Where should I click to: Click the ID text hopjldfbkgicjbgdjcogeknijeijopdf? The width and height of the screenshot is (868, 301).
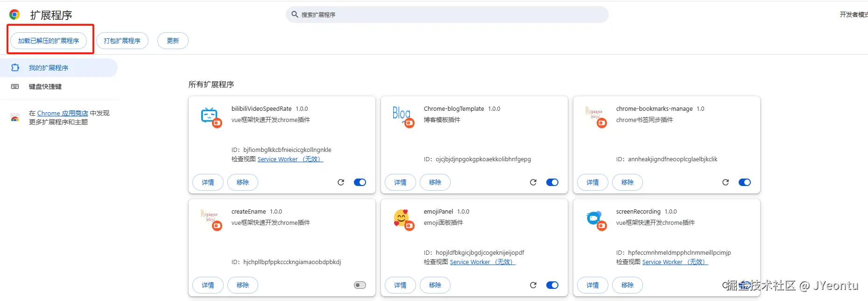[480, 252]
